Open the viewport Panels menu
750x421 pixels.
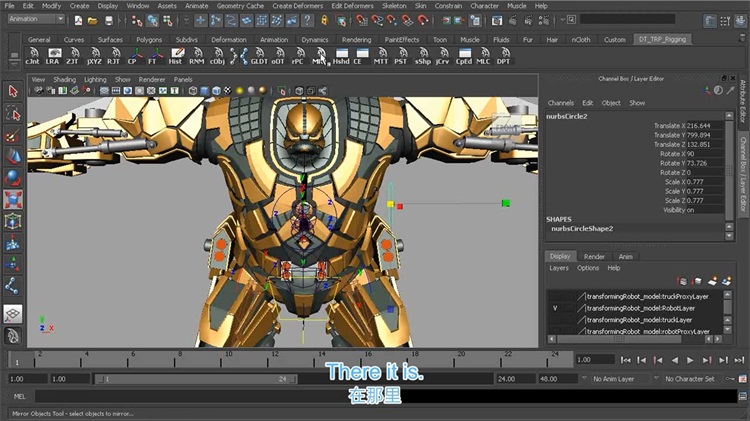tap(183, 79)
